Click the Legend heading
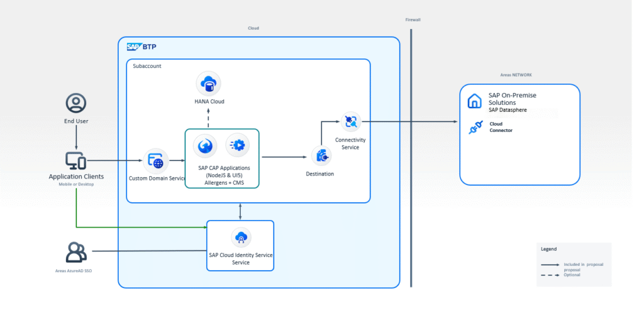This screenshot has width=644, height=320. tap(548, 249)
